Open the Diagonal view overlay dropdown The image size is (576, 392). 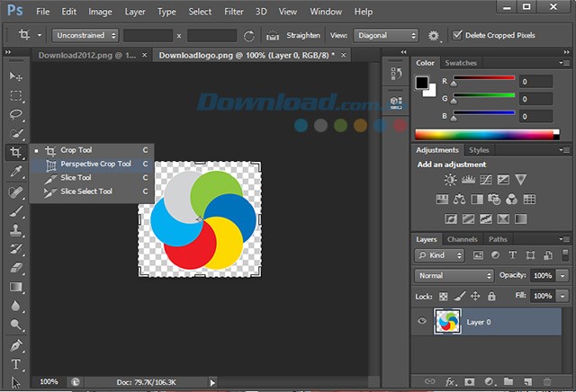pos(388,35)
